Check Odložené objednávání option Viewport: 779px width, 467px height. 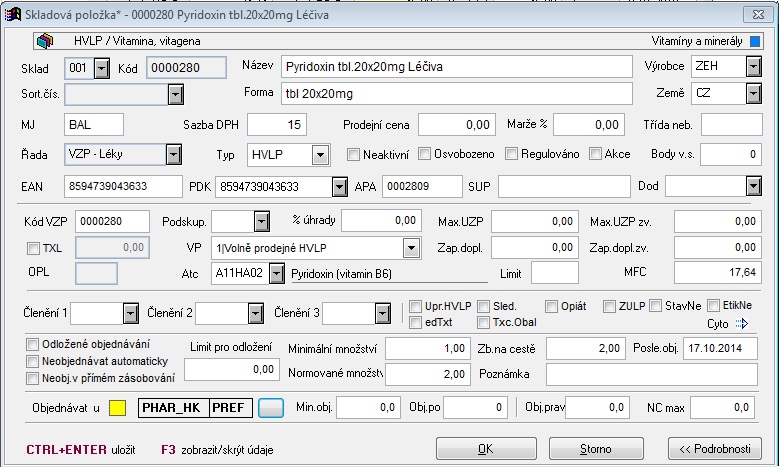32,342
